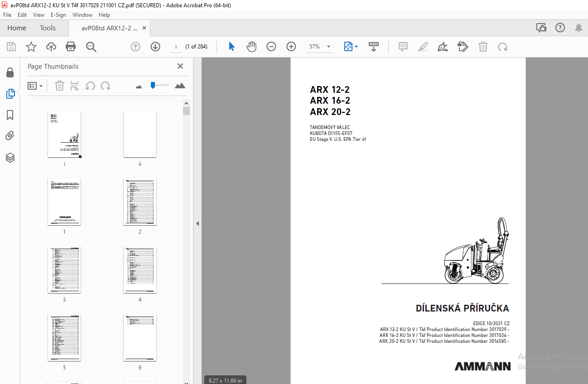Select the avP08td ARX12-2 document tab

[x=109, y=28]
